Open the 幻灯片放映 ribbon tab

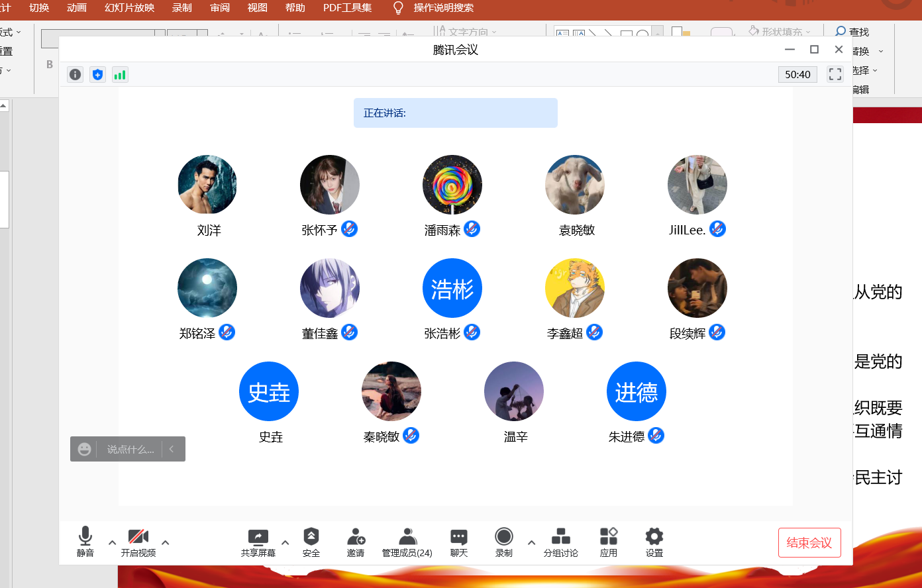[129, 8]
